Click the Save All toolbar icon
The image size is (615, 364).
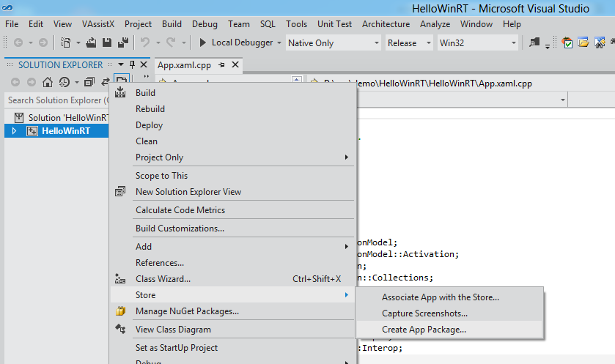pos(123,42)
